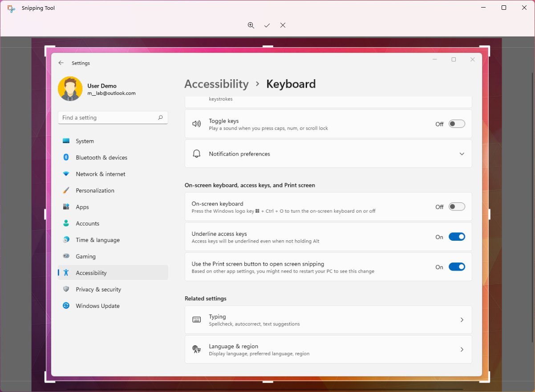The image size is (535, 392).
Task: Confirm the snip with the checkmark
Action: (267, 25)
